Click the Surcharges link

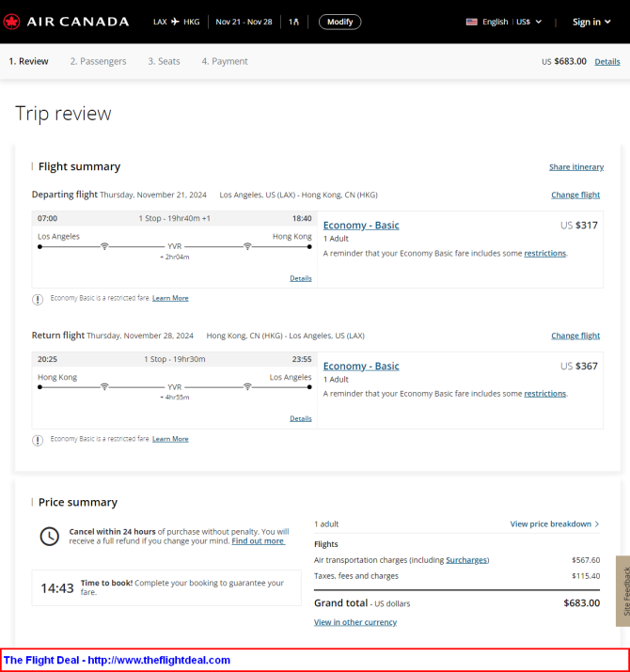point(466,560)
